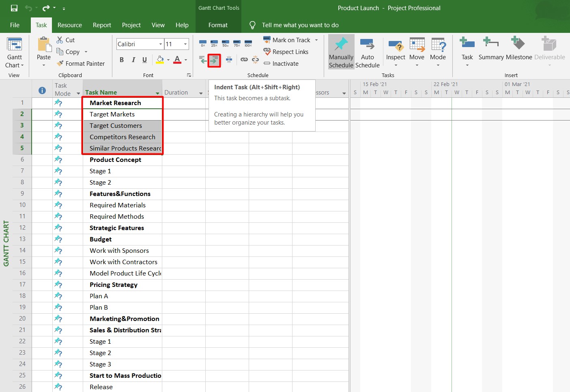Select the Format Painter
The width and height of the screenshot is (570, 392).
tap(81, 64)
